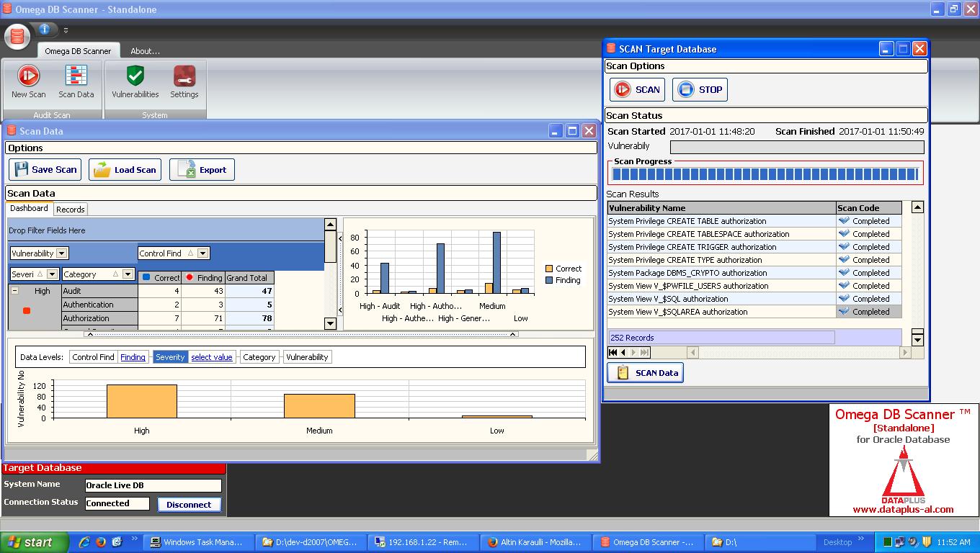Click the Grand Total column header

(249, 277)
